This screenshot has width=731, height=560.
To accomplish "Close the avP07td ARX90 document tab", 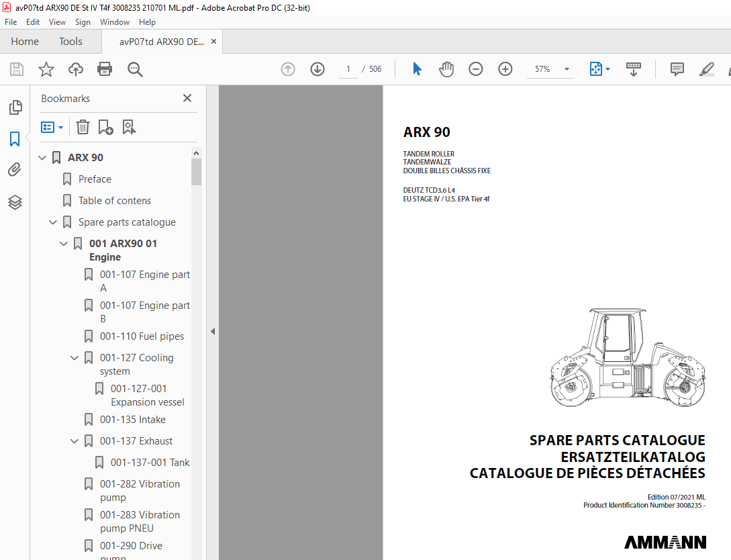I will click(x=213, y=42).
